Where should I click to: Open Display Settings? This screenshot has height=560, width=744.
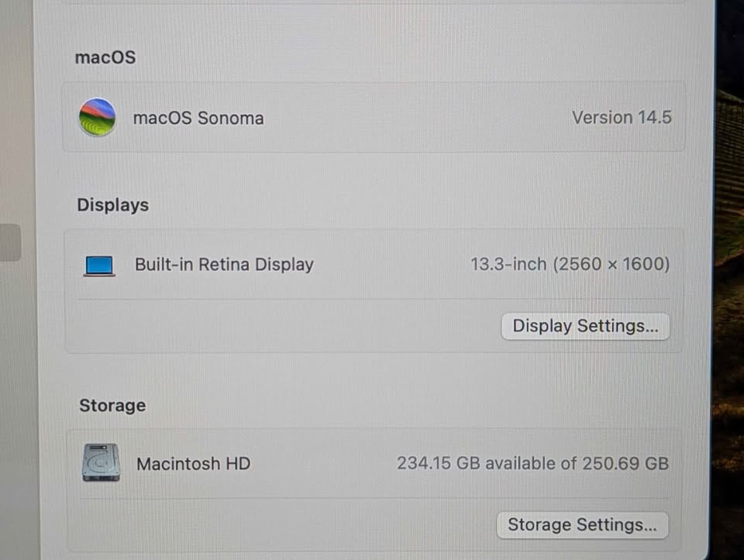pyautogui.click(x=585, y=326)
